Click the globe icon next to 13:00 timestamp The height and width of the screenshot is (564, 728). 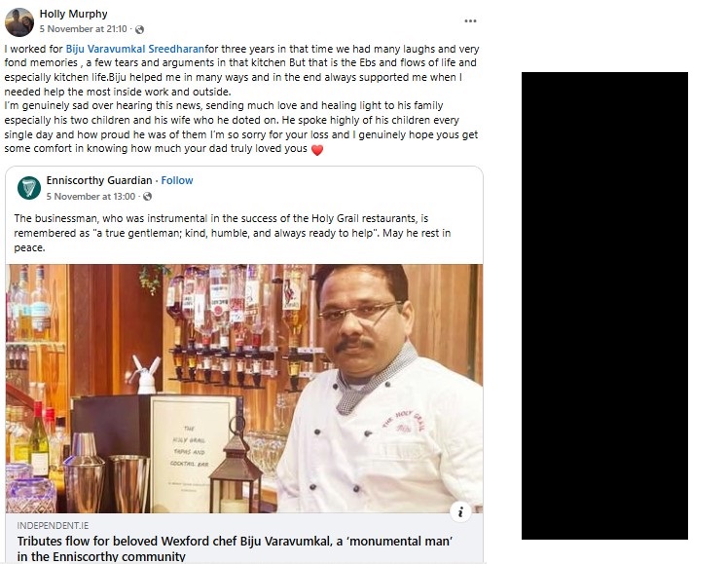pyautogui.click(x=147, y=197)
